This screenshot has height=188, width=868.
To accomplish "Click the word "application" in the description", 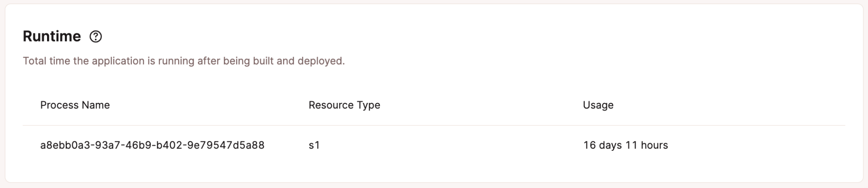I will coord(118,61).
